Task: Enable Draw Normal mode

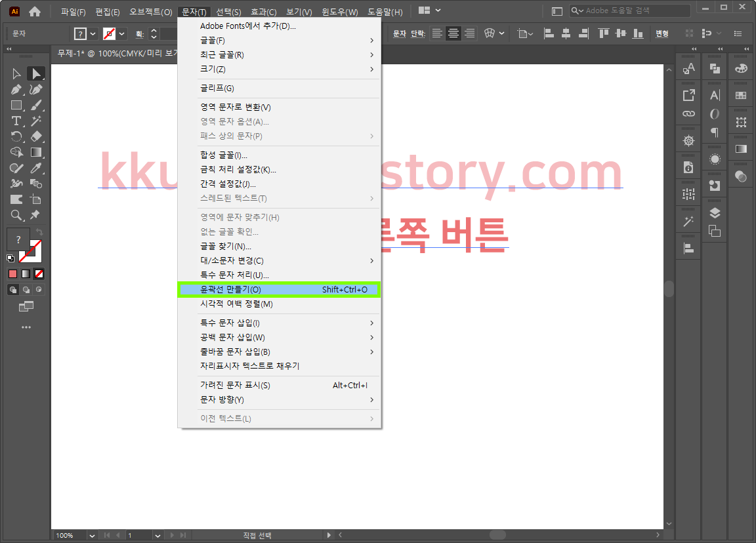Action: coord(13,290)
